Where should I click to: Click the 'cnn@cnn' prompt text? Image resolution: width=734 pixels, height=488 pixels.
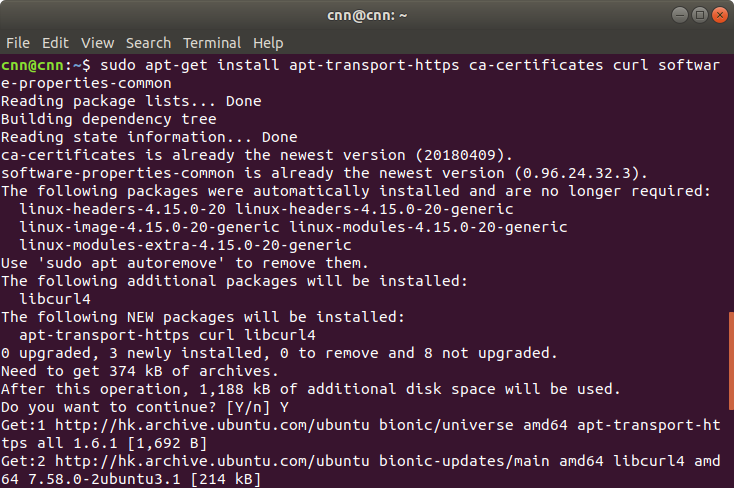coord(32,65)
